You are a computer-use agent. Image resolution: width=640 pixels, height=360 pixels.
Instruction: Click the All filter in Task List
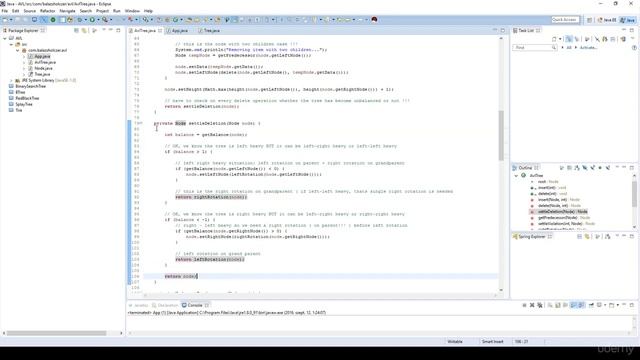[x=569, y=48]
